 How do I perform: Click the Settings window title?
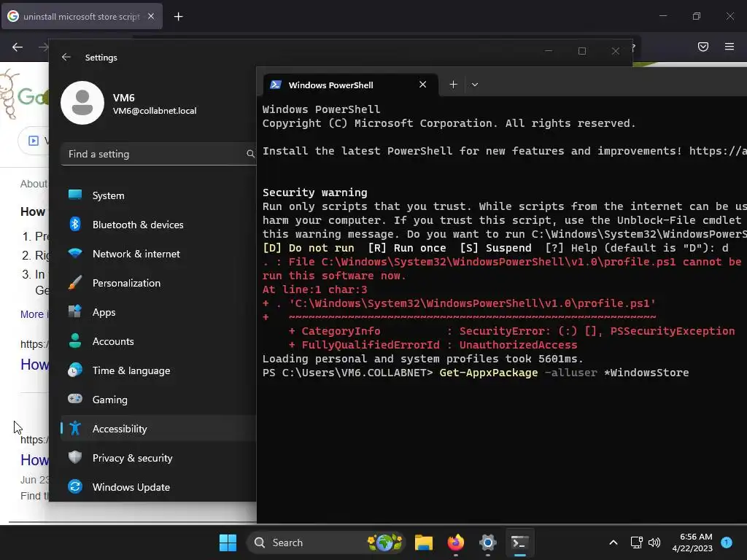101,58
